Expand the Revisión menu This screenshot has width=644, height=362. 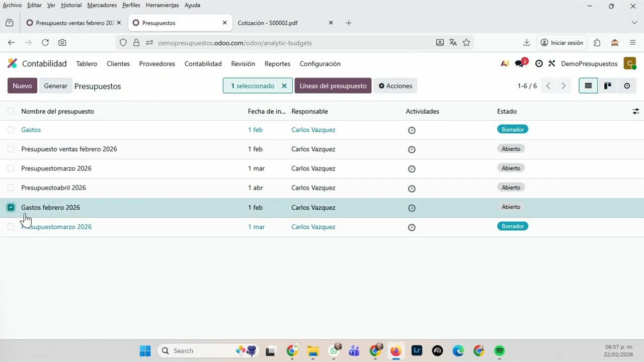[x=243, y=64]
